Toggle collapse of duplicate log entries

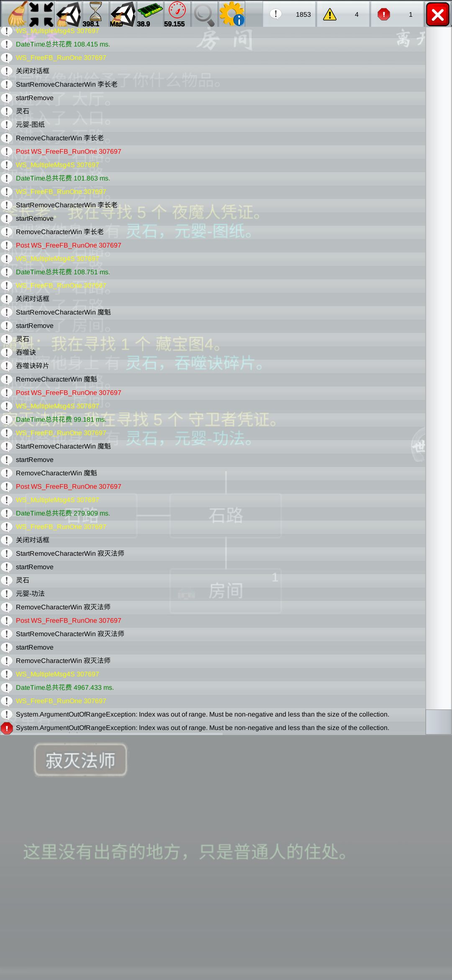point(41,14)
